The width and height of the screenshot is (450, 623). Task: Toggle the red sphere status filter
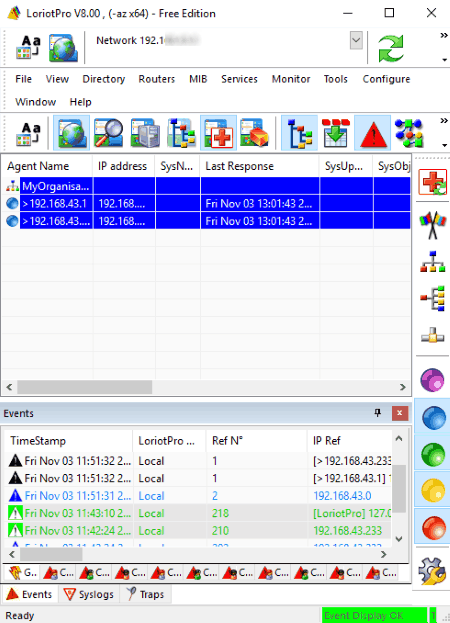tap(433, 527)
